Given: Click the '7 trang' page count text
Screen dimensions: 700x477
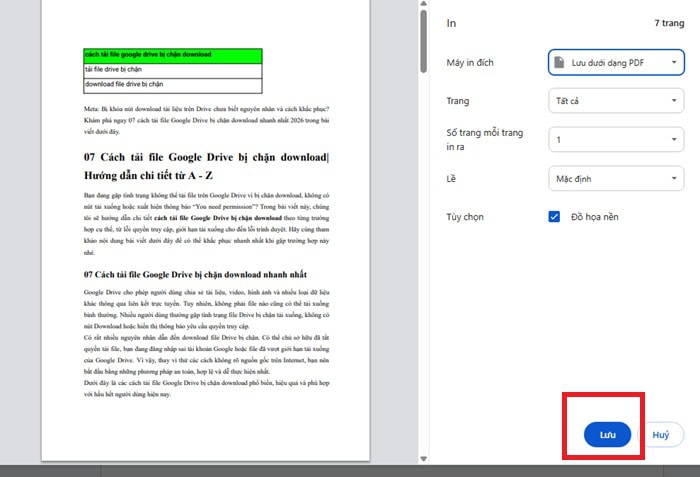Looking at the screenshot, I should coord(669,23).
